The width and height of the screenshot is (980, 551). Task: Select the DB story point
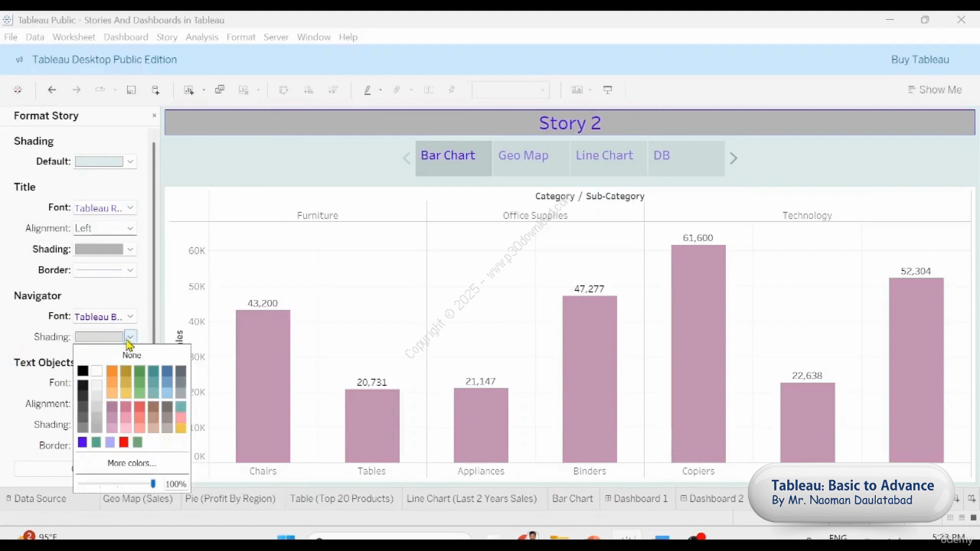pos(686,158)
